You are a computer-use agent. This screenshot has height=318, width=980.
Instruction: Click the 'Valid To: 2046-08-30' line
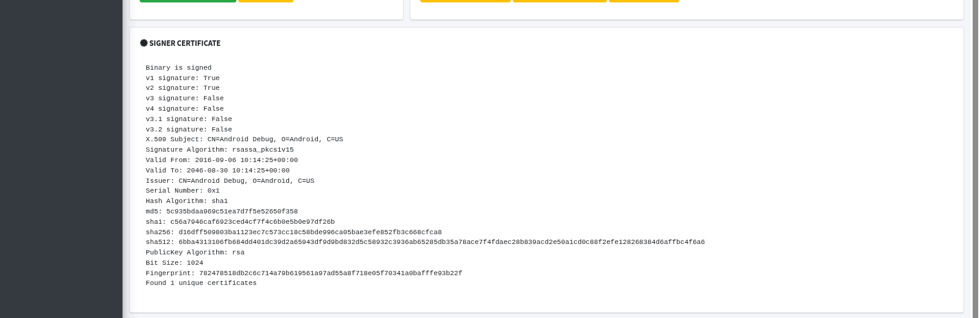click(x=217, y=171)
